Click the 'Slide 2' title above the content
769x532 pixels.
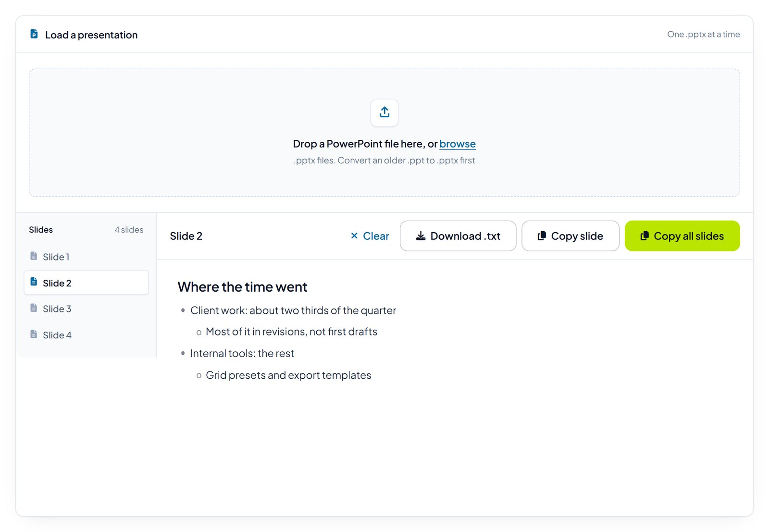[186, 236]
